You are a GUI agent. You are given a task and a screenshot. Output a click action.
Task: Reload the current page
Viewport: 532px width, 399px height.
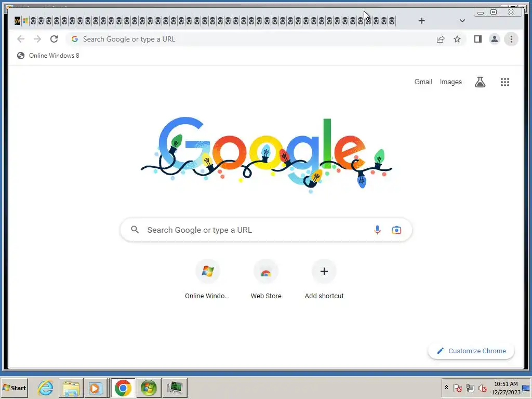click(x=54, y=39)
